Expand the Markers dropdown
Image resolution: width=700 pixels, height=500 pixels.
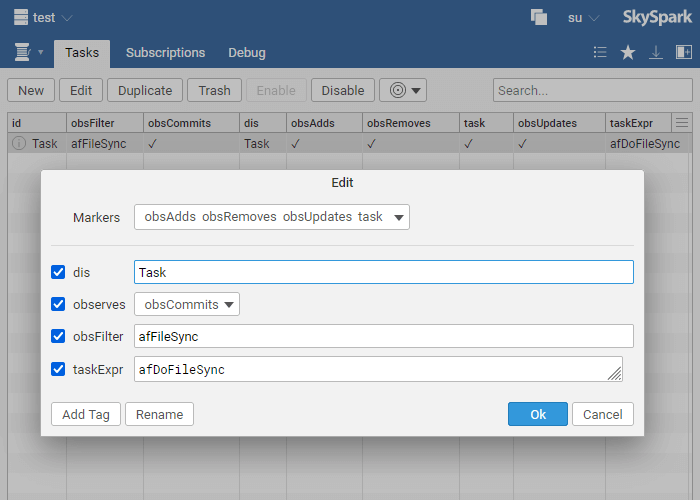point(271,217)
